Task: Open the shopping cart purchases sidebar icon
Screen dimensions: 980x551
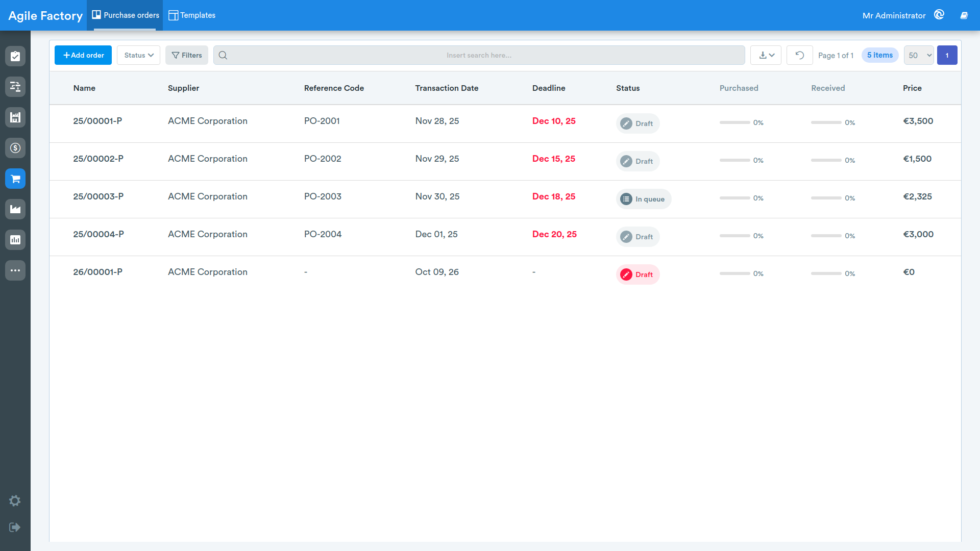Action: 15,179
